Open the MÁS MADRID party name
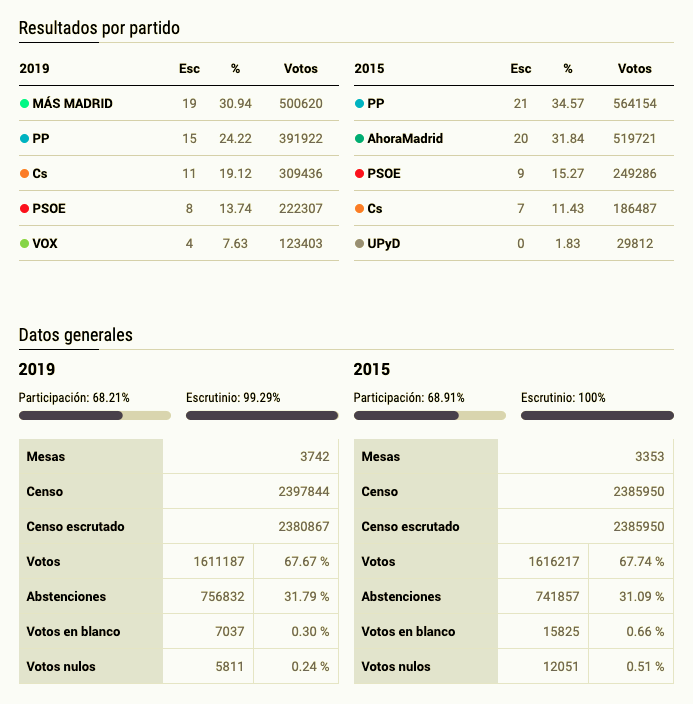This screenshot has height=704, width=693. click(72, 104)
